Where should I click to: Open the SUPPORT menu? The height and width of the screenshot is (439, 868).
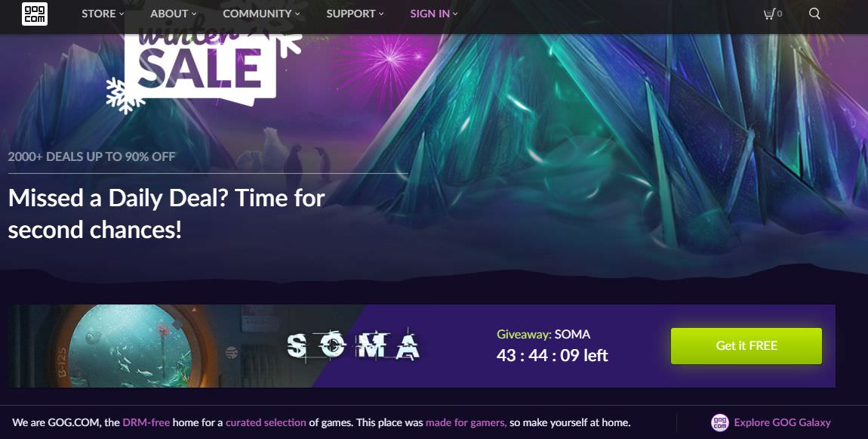355,14
